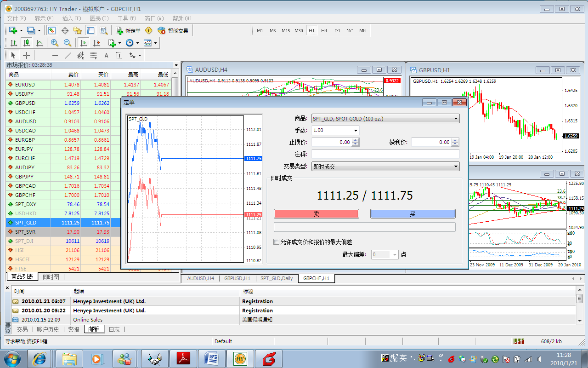Click the 止损价 stop loss input field
The image size is (588, 368).
click(332, 142)
